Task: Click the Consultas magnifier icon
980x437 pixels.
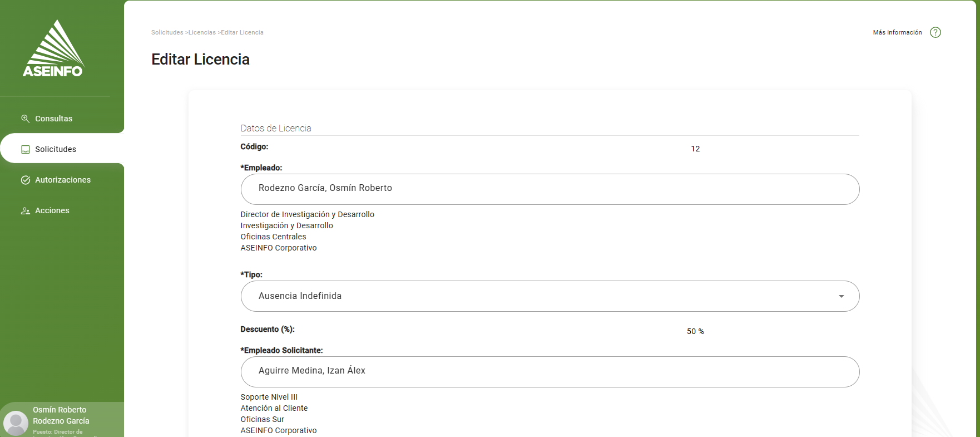Action: click(x=26, y=119)
